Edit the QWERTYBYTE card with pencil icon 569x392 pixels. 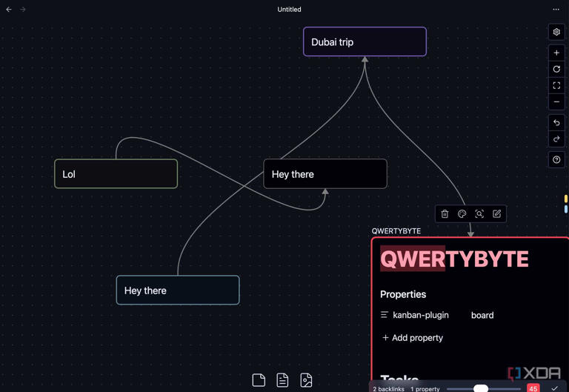coord(497,214)
